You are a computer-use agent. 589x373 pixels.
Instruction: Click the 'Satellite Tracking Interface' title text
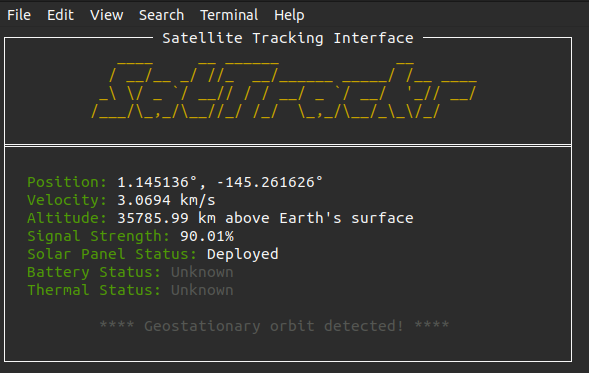coord(288,38)
